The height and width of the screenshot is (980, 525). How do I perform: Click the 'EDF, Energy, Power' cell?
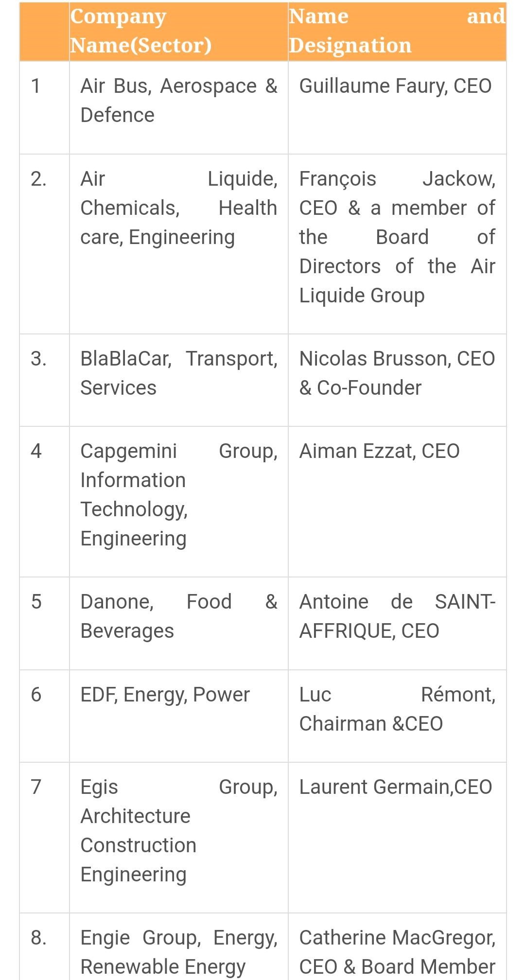pyautogui.click(x=178, y=716)
